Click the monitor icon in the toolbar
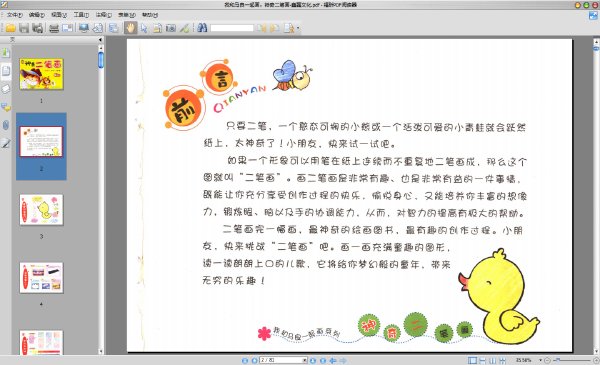Screen dimensions: 600x365 point(83,28)
